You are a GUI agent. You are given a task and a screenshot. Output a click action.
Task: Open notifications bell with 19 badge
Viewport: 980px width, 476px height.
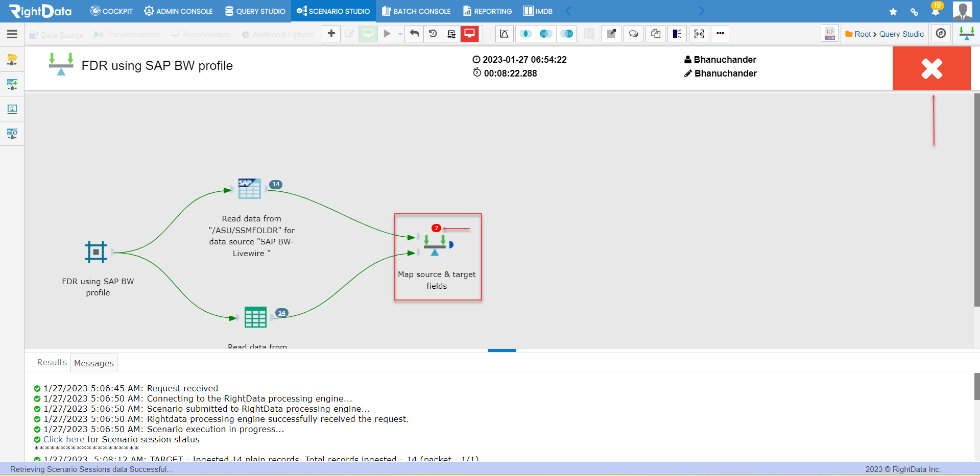936,10
